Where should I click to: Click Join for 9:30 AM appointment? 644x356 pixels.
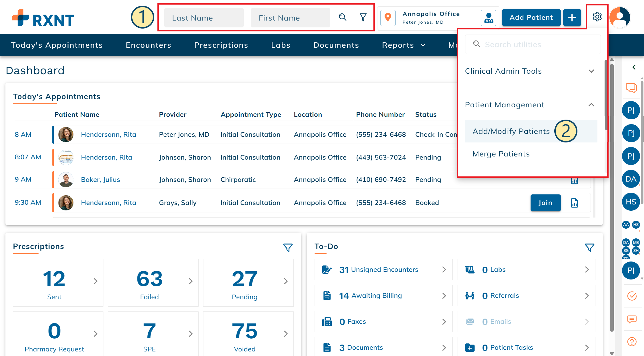[545, 203]
